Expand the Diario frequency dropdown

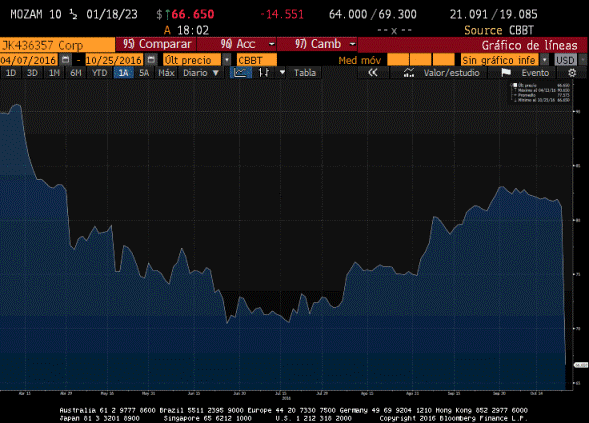tap(201, 73)
